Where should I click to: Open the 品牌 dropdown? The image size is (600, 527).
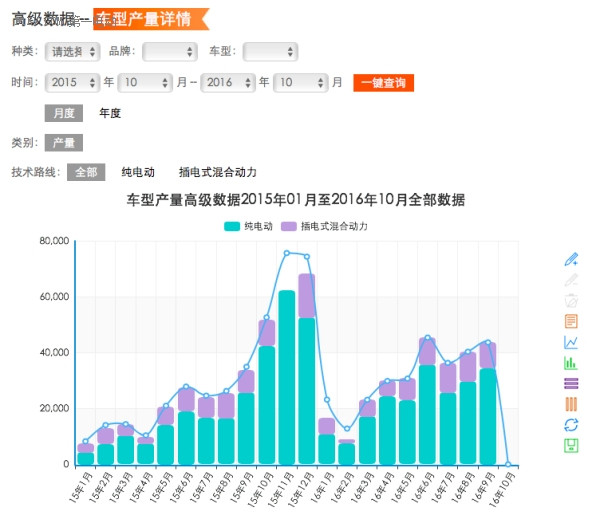170,52
